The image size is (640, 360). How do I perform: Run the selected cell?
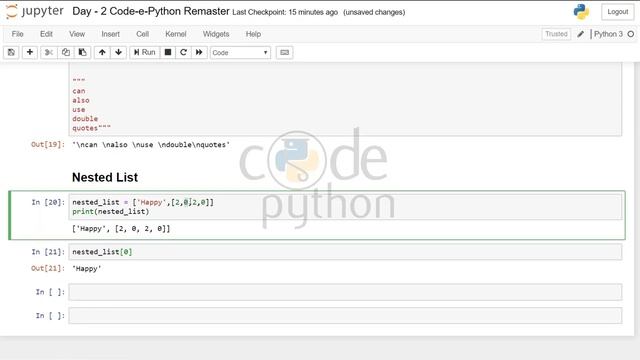[x=144, y=52]
